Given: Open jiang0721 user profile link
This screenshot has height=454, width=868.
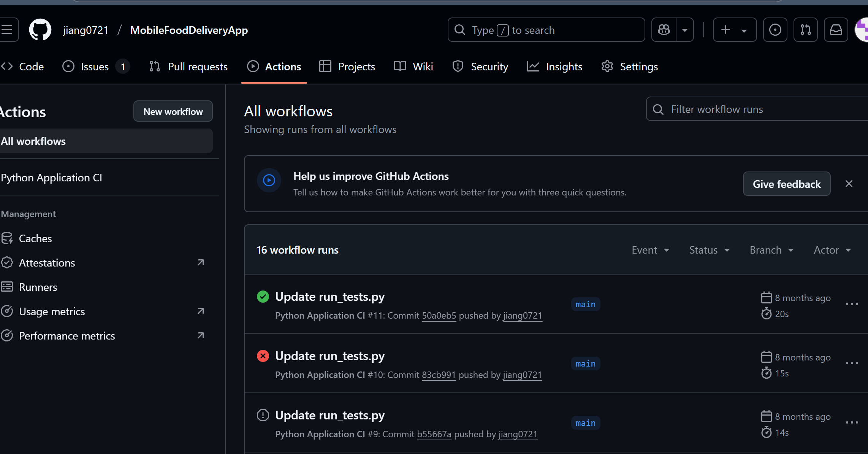Looking at the screenshot, I should (86, 30).
